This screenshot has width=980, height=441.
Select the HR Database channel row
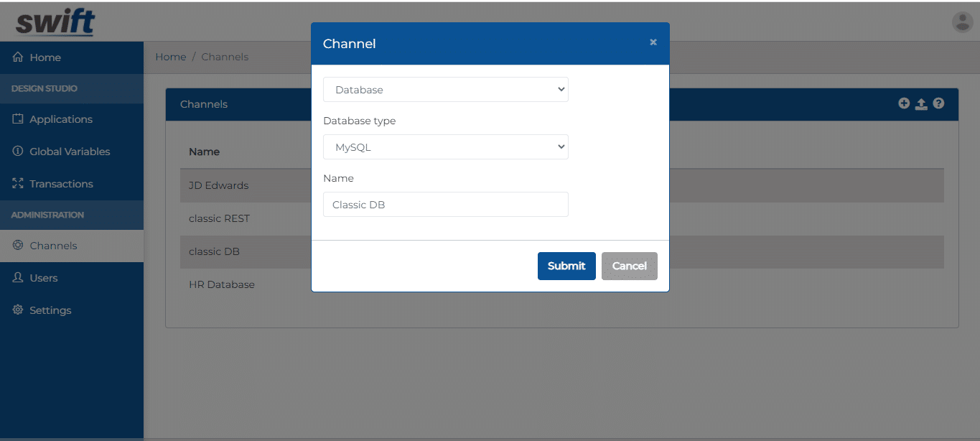click(562, 284)
